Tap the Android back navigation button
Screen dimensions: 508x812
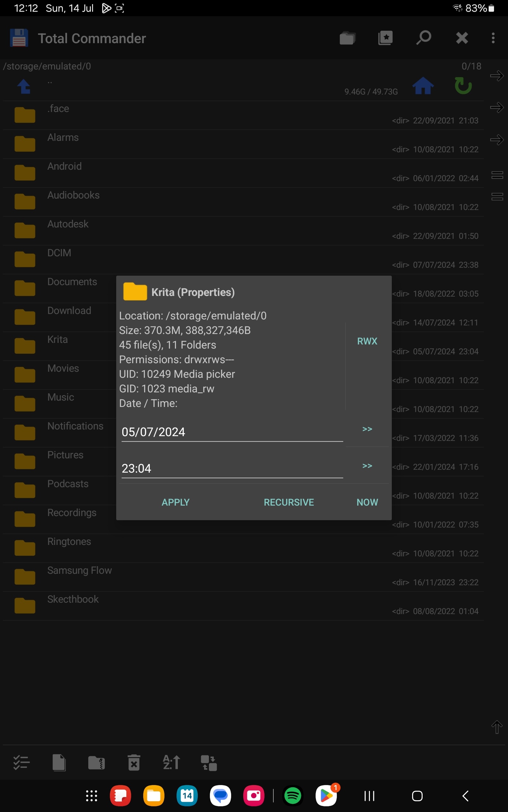(x=465, y=796)
